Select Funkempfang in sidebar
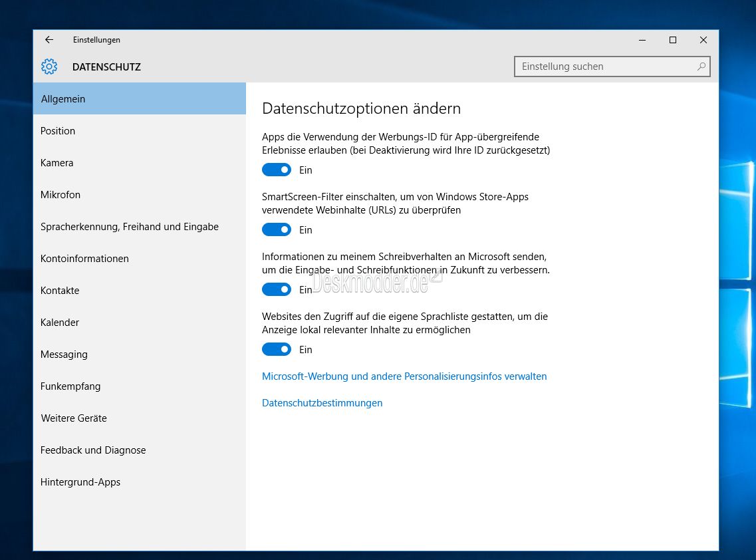Viewport: 756px width, 560px height. tap(140, 386)
